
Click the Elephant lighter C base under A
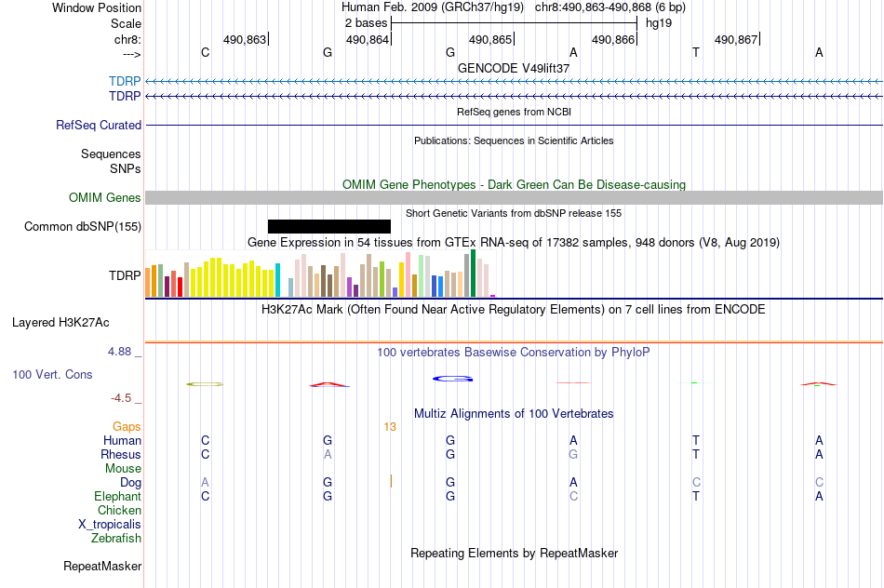(x=573, y=496)
